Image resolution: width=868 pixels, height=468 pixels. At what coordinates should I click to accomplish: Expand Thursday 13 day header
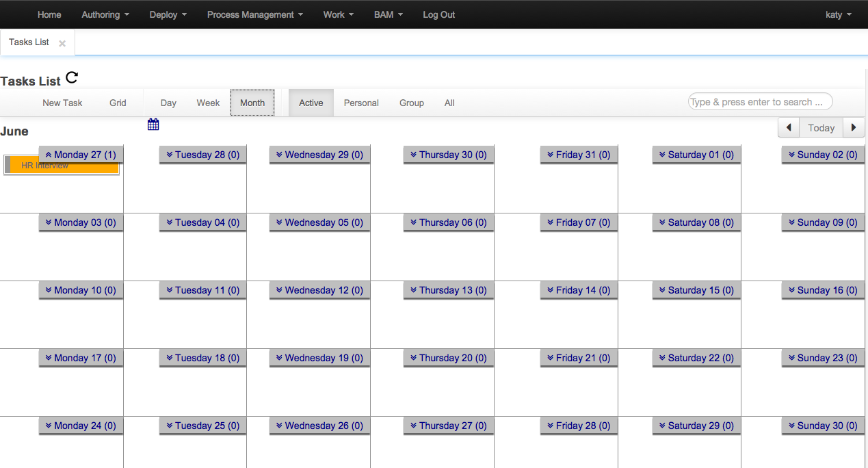(x=448, y=290)
